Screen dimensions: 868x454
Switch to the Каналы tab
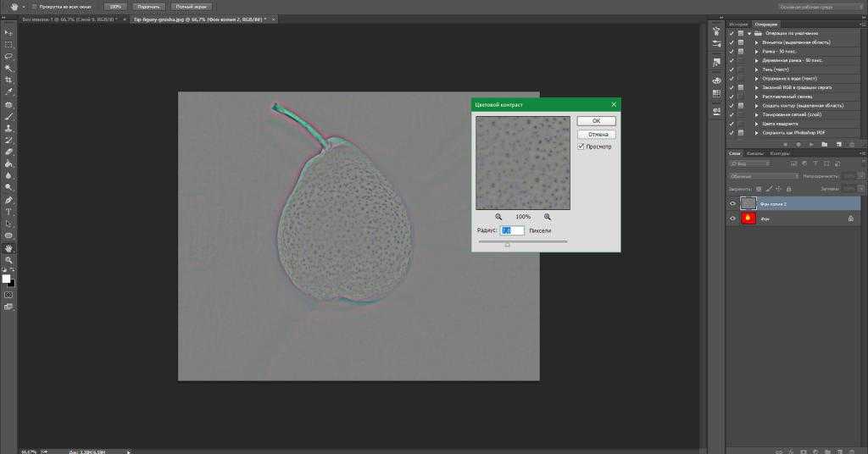coord(754,153)
